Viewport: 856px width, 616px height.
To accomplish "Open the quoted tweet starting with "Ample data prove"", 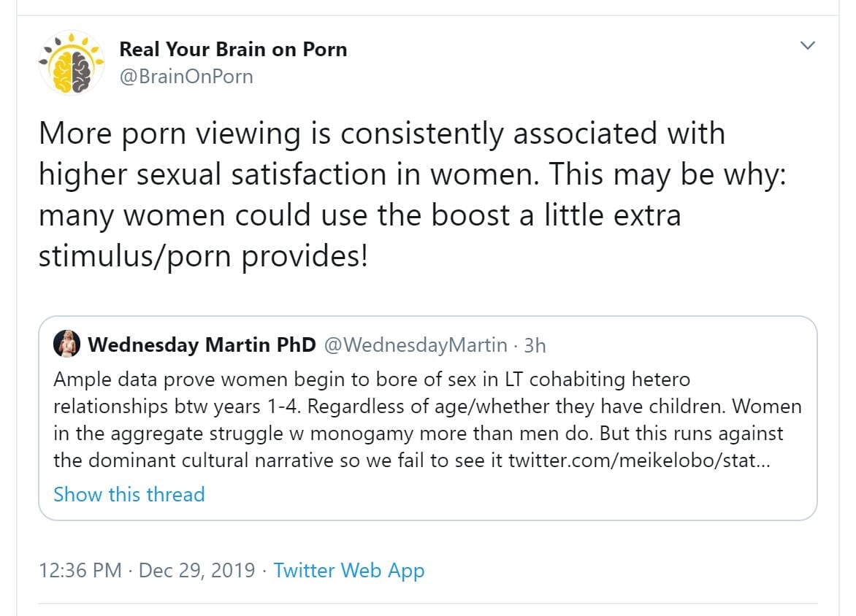I will click(x=371, y=380).
